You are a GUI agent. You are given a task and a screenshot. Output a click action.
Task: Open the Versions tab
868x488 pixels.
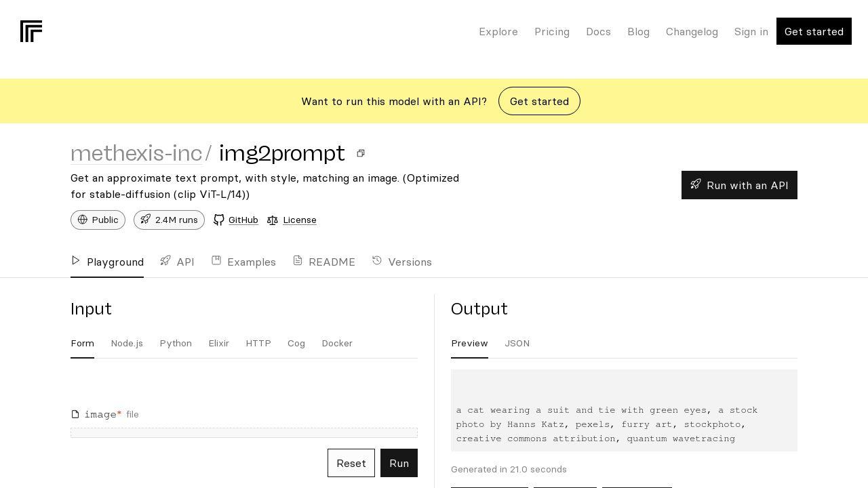pyautogui.click(x=401, y=262)
